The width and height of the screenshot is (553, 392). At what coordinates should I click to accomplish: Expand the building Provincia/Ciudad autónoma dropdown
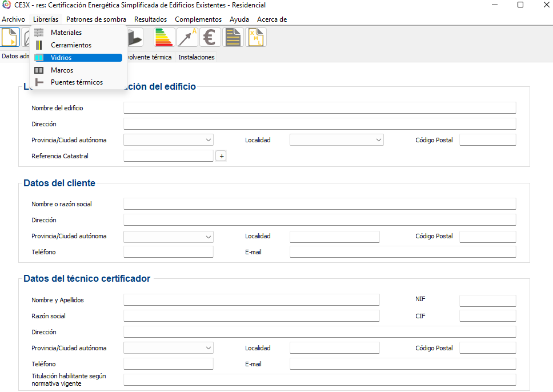point(169,140)
